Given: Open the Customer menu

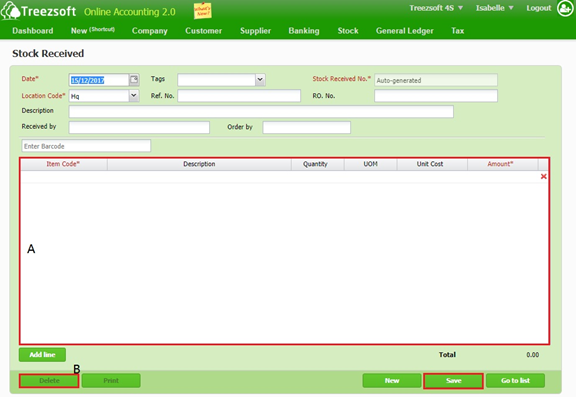Looking at the screenshot, I should tap(204, 31).
